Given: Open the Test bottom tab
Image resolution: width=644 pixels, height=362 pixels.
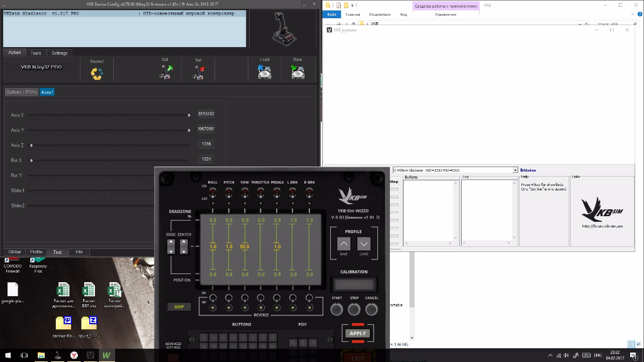Looking at the screenshot, I should [x=57, y=252].
